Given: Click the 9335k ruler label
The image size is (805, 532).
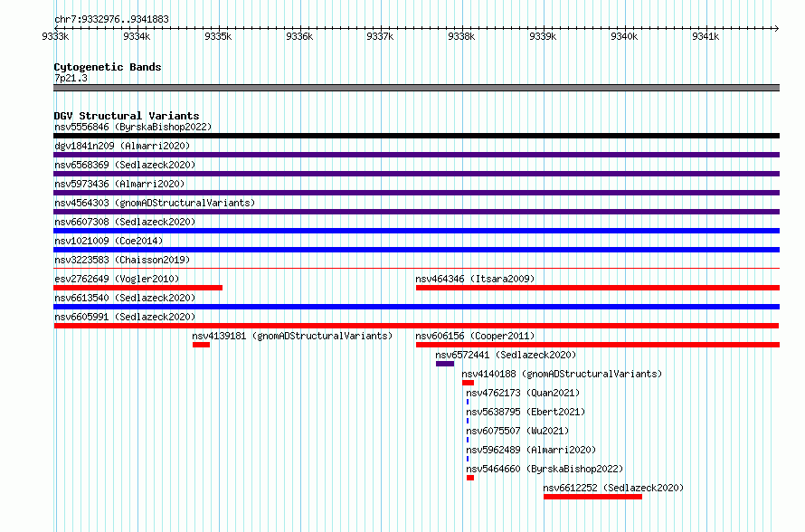Looking at the screenshot, I should (x=218, y=36).
